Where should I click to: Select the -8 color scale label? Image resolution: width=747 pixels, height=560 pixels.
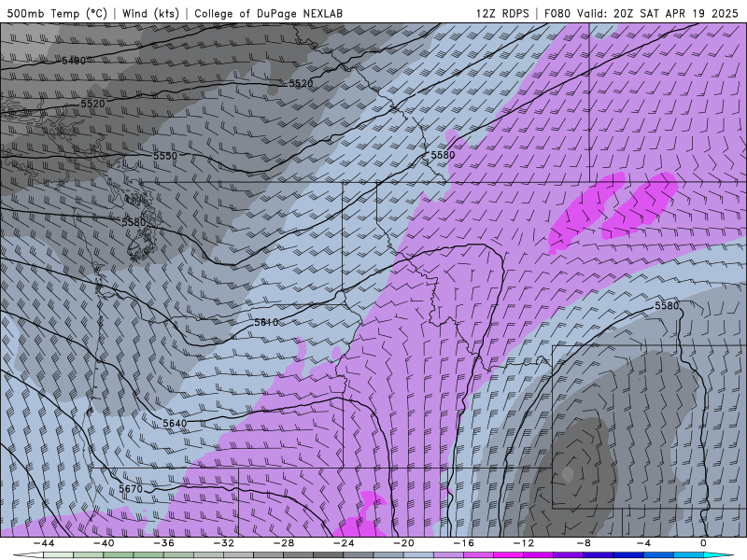click(585, 543)
